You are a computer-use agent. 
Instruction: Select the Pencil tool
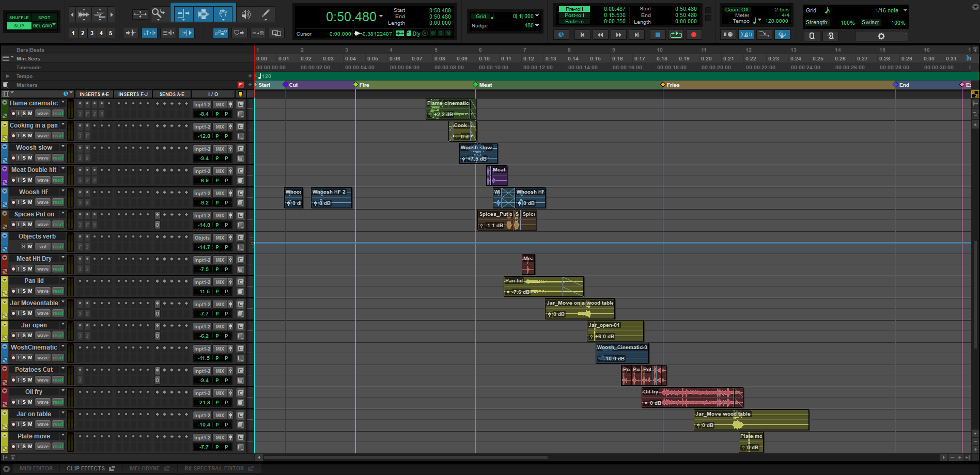(266, 14)
